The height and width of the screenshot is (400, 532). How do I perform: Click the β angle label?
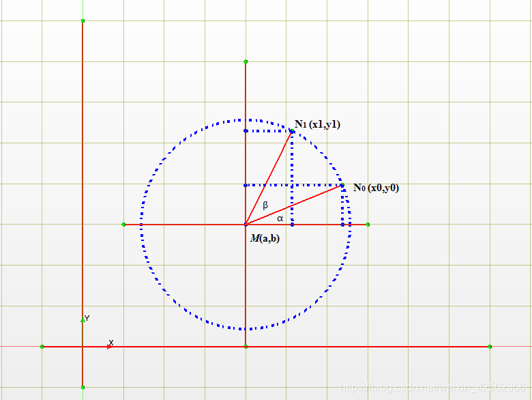[265, 205]
